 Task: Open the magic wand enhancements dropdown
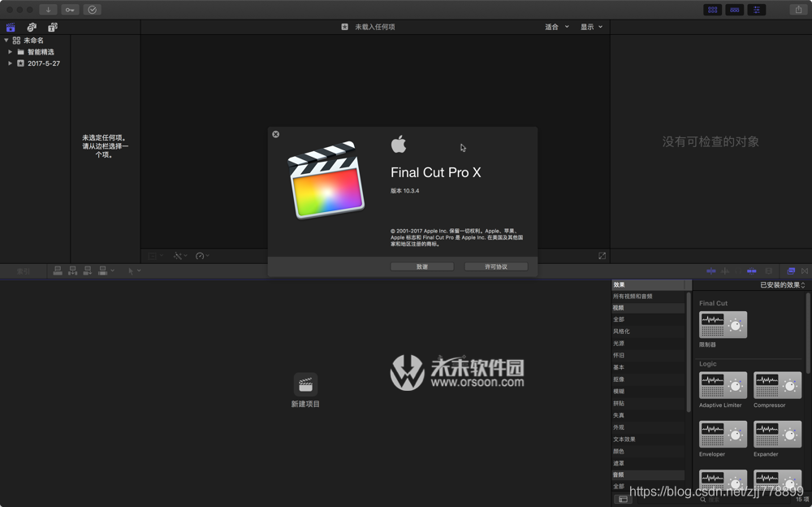pyautogui.click(x=180, y=256)
